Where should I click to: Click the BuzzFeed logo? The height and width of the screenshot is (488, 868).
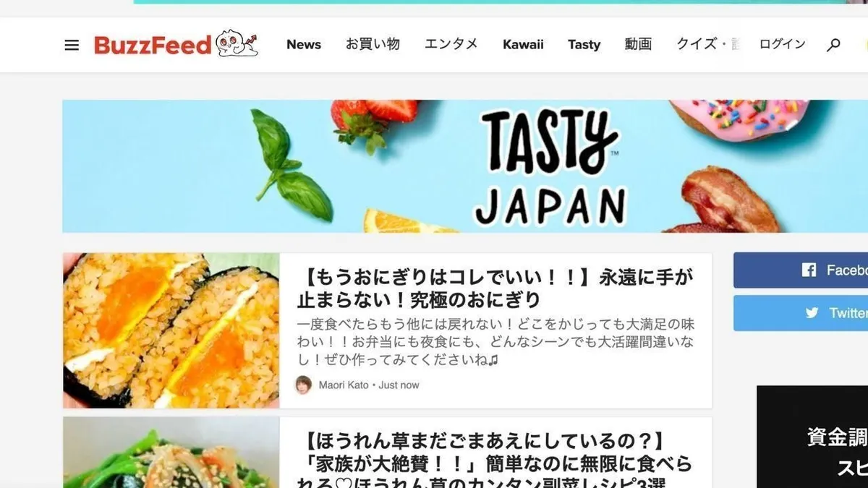click(153, 45)
